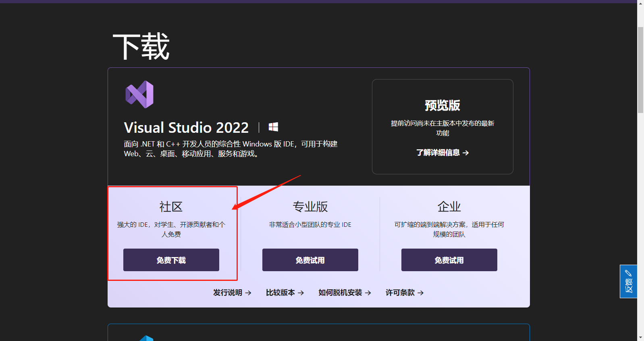Image resolution: width=644 pixels, height=341 pixels.
Task: Click the scrollbar up arrow
Action: point(640,3)
